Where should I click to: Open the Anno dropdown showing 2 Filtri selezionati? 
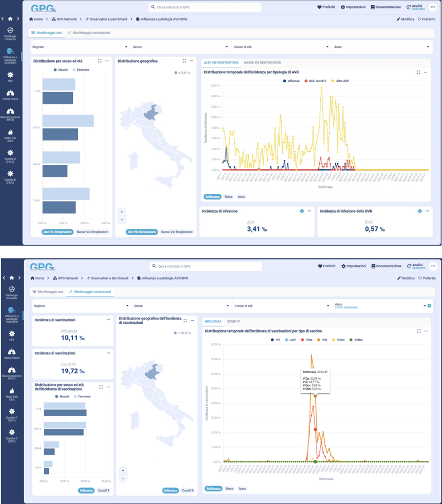[x=379, y=306]
